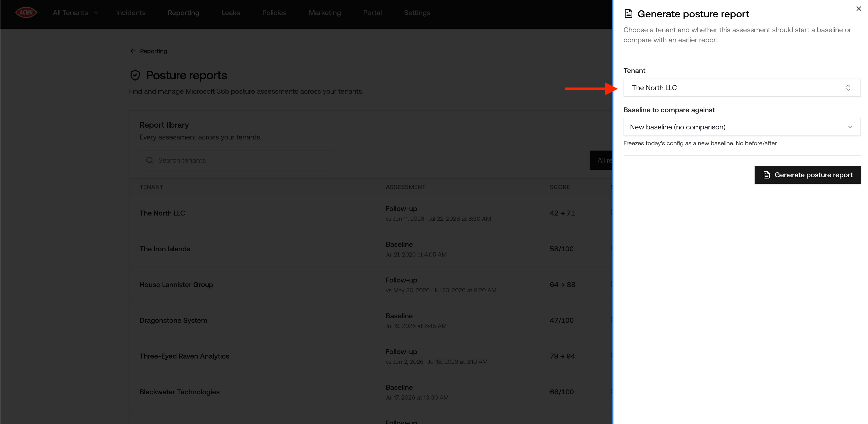868x424 pixels.
Task: Select The North LLC table row
Action: pyautogui.click(x=371, y=213)
